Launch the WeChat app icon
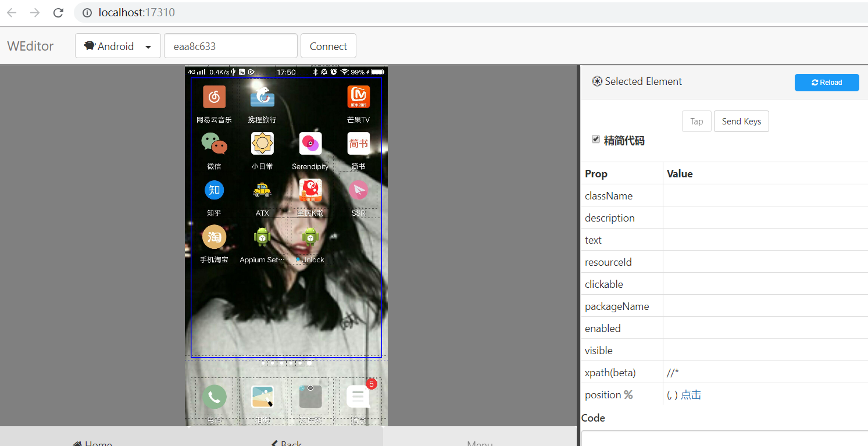This screenshot has height=446, width=868. point(214,143)
